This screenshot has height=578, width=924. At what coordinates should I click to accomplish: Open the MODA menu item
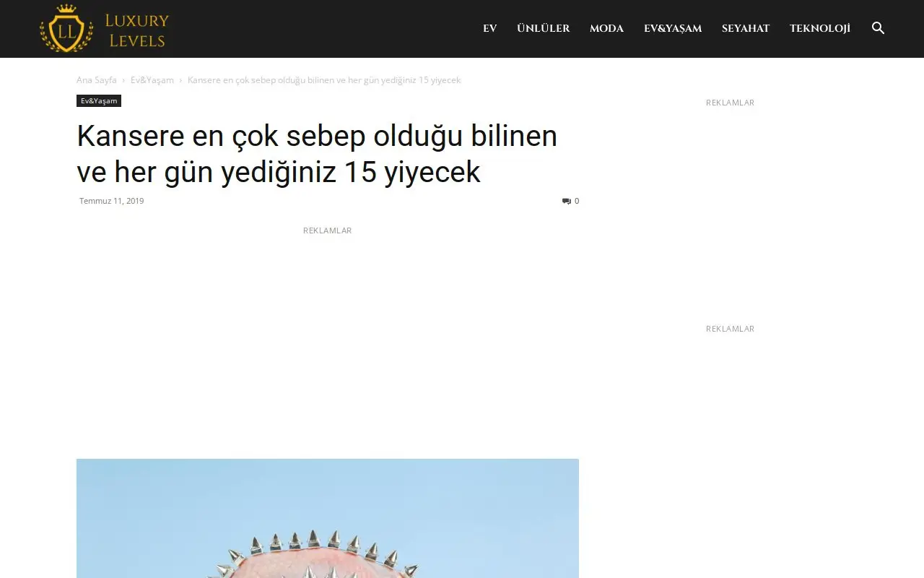[x=606, y=29]
